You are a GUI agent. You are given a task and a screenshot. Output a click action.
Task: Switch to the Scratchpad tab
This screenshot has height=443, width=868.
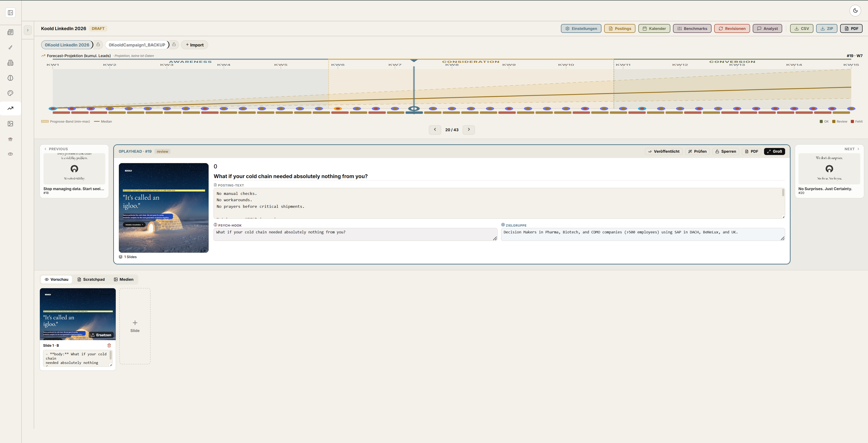[x=91, y=279]
